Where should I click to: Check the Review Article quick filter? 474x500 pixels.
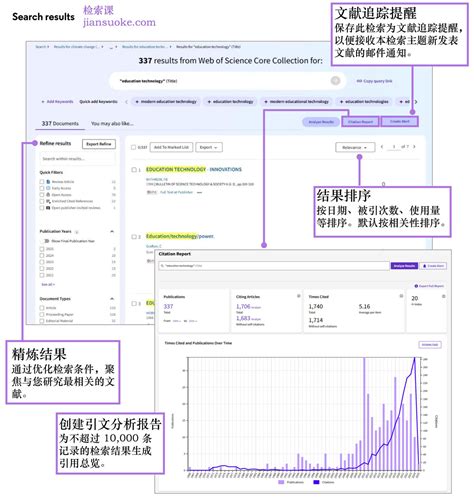42,182
